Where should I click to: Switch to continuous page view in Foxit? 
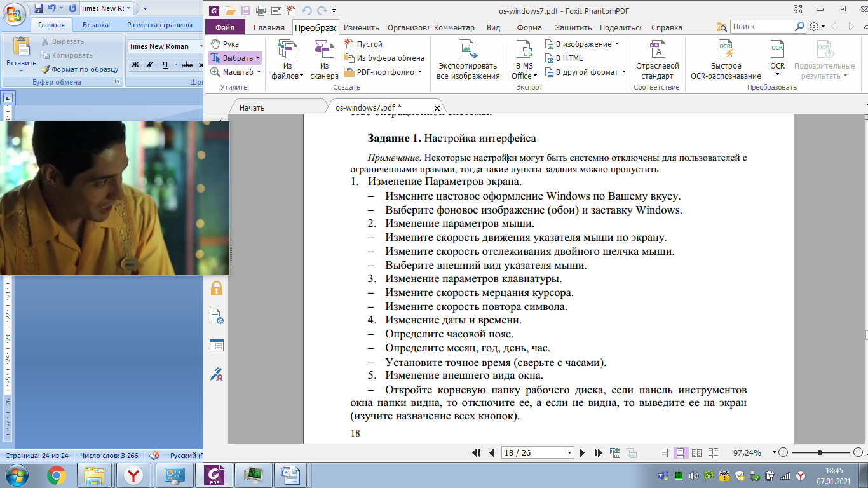tap(681, 453)
